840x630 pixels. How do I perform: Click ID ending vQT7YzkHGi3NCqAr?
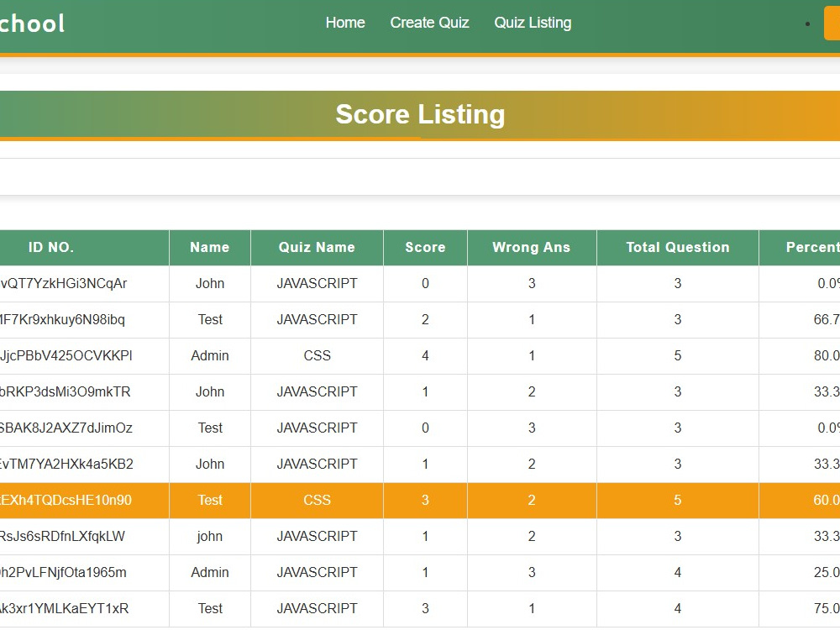tap(63, 283)
